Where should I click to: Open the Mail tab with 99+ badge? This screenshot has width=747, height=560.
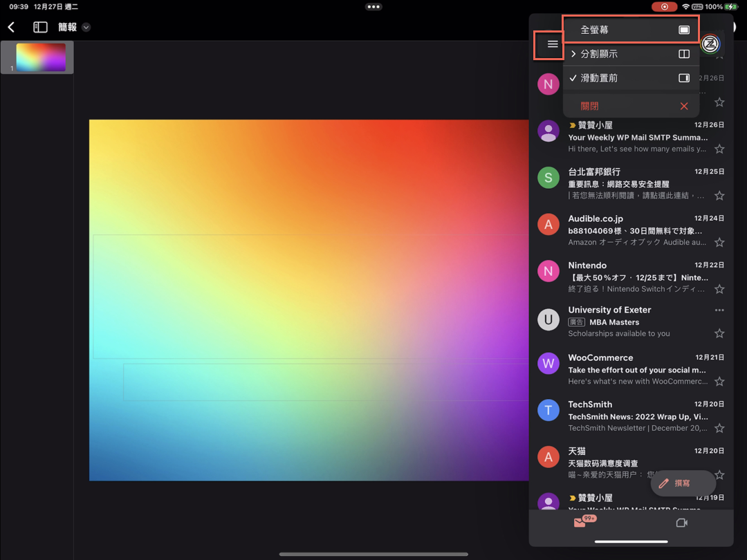580,523
